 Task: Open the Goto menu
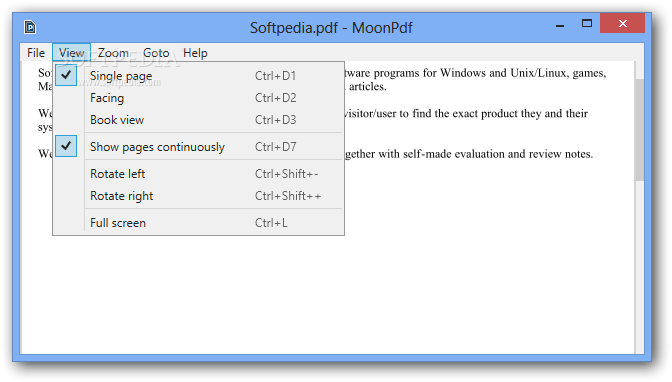pyautogui.click(x=156, y=53)
